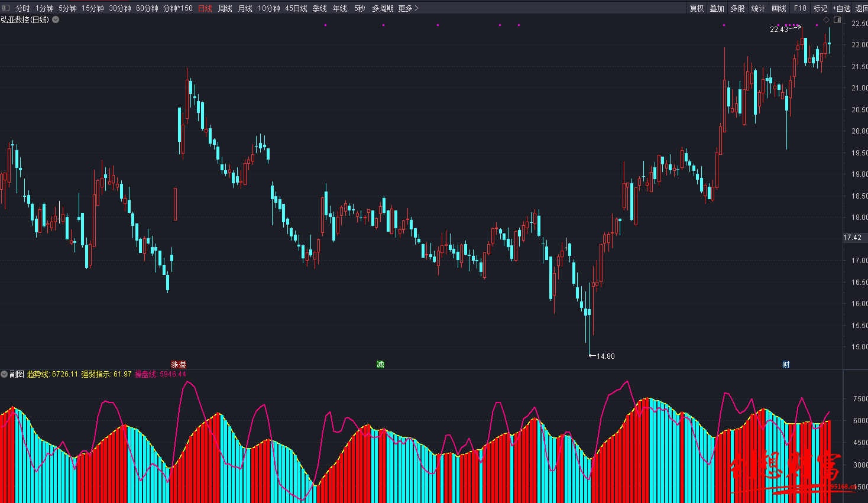The width and height of the screenshot is (868, 503).
Task: Select the 分钟*150 period
Action: click(178, 8)
